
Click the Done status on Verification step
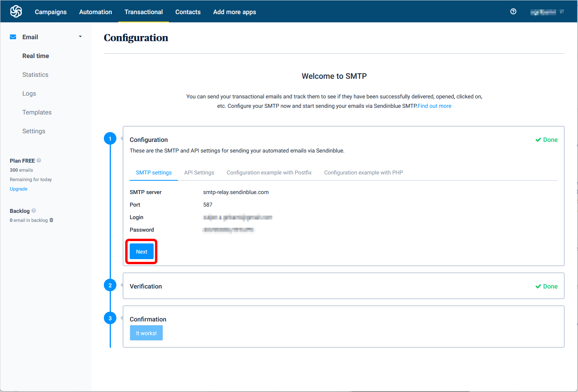(546, 286)
